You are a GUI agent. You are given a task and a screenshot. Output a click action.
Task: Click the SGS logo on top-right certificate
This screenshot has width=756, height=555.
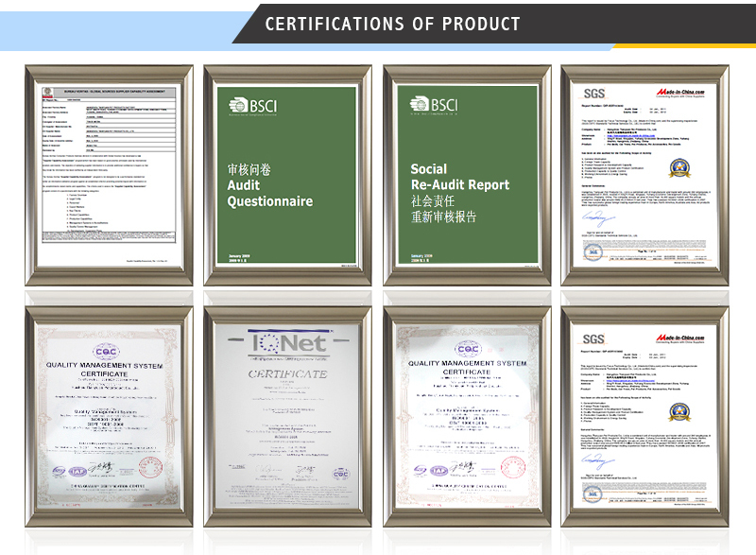coord(594,94)
